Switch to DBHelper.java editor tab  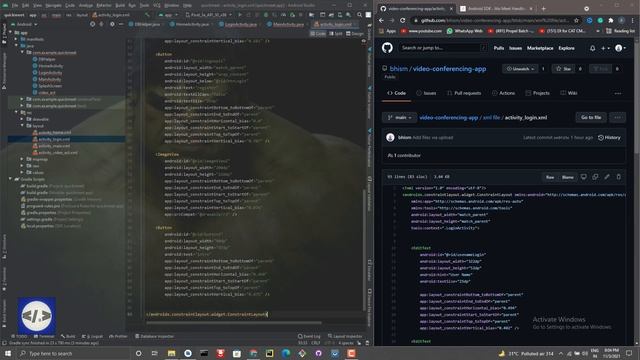tap(144, 24)
